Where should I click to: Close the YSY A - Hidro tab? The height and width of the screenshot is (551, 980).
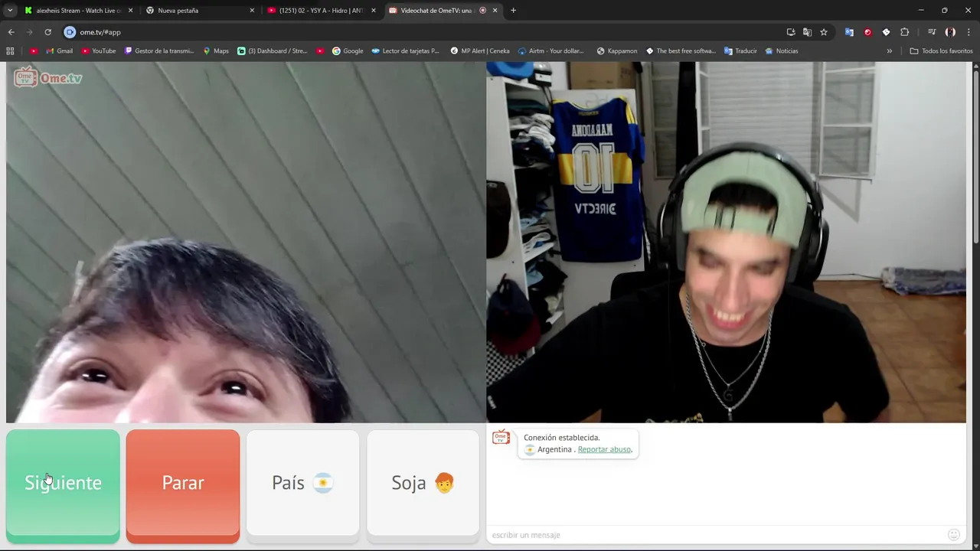pyautogui.click(x=374, y=11)
